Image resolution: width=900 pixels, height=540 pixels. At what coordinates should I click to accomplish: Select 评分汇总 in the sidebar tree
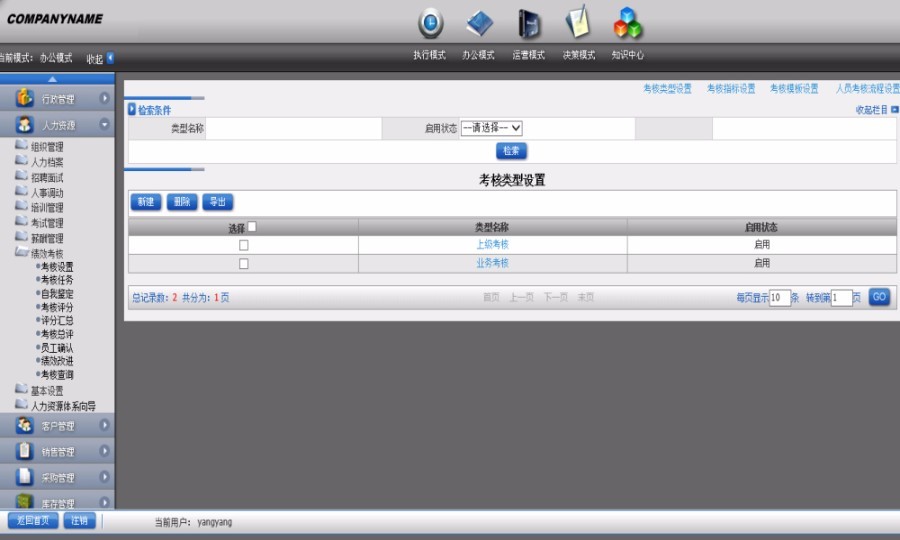[57, 320]
